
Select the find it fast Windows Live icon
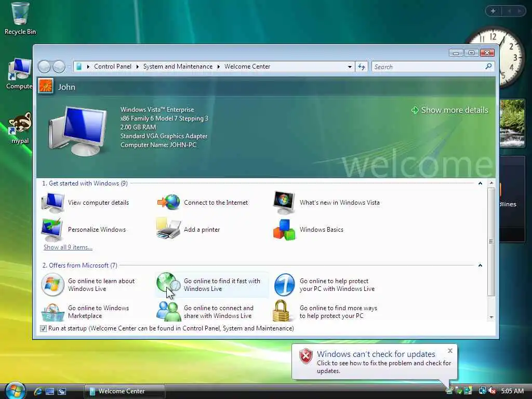(x=168, y=284)
